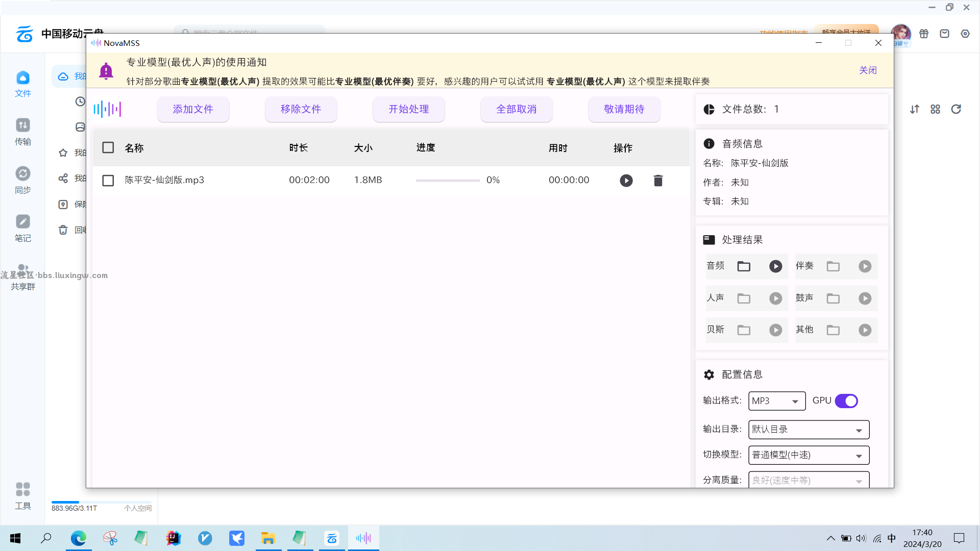Open the 伴奏 output folder icon
This screenshot has height=551, width=980.
click(833, 266)
